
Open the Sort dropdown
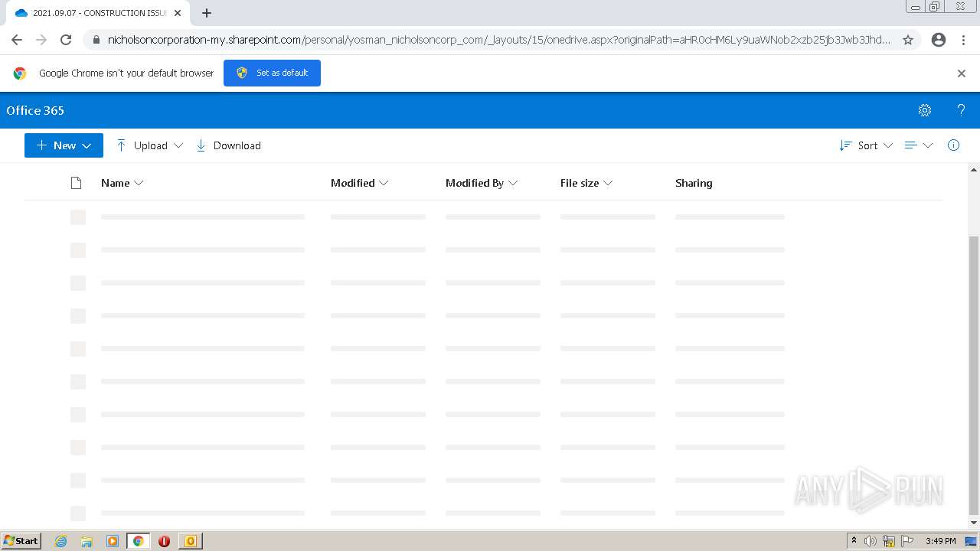click(x=866, y=145)
